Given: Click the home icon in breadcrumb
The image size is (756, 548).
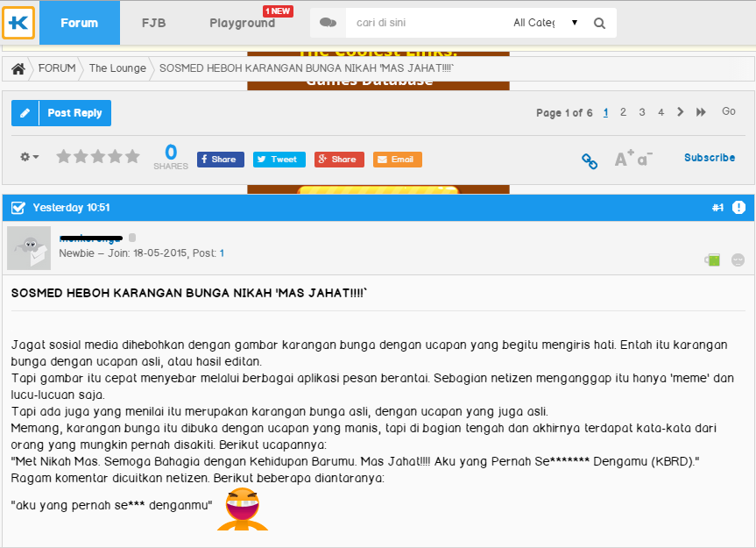Looking at the screenshot, I should point(18,68).
